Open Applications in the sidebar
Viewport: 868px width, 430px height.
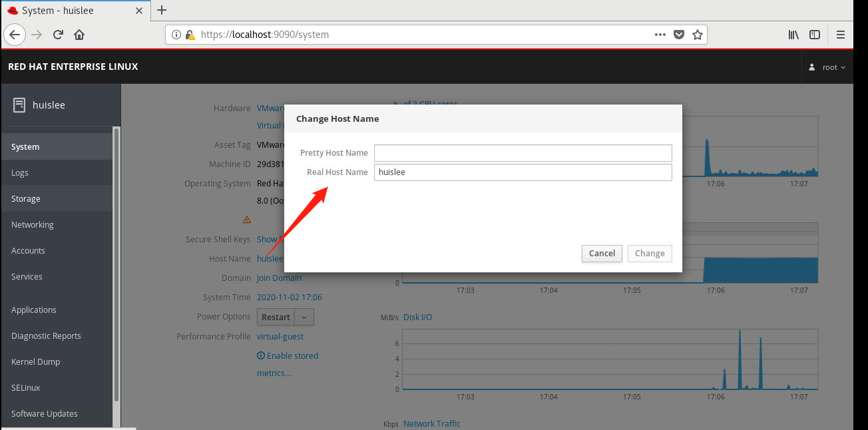(x=57, y=310)
